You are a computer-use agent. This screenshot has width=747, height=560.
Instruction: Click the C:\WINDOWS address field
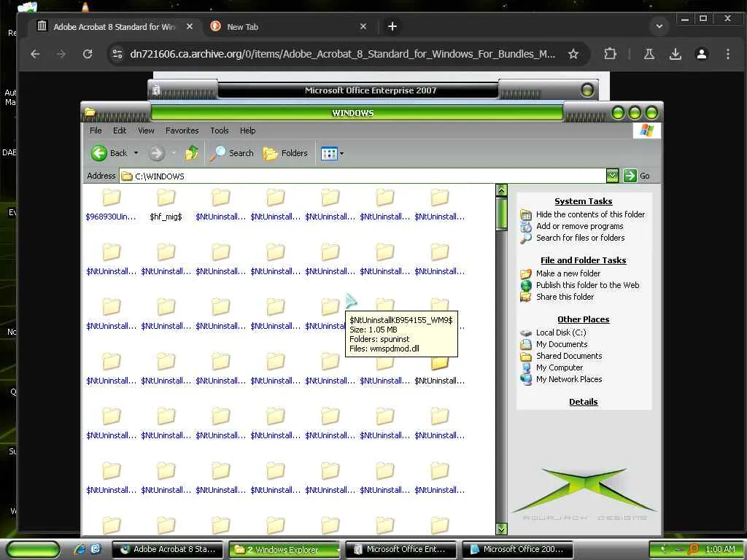tap(362, 176)
